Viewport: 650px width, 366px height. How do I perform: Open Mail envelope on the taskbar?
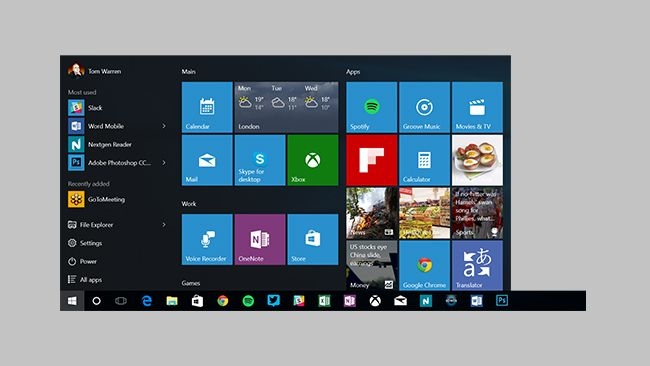coord(400,301)
